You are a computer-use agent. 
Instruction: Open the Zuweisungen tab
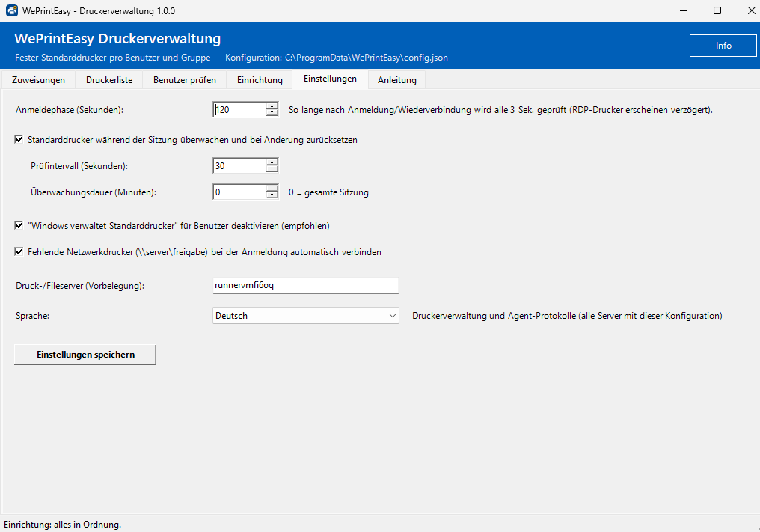38,80
